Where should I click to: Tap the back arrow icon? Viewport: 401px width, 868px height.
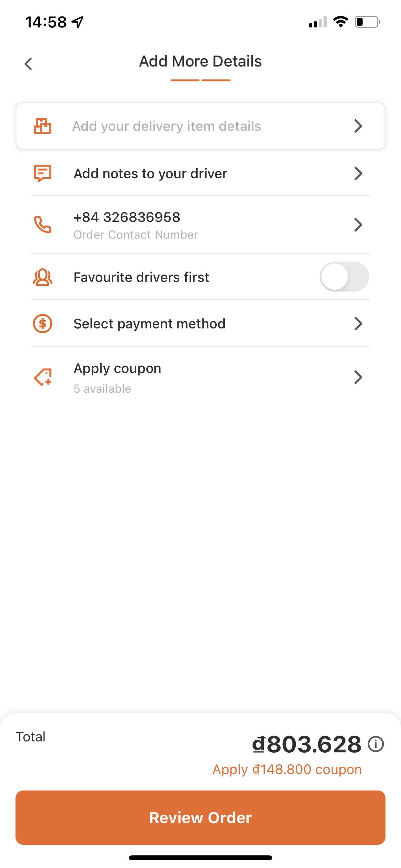click(29, 64)
